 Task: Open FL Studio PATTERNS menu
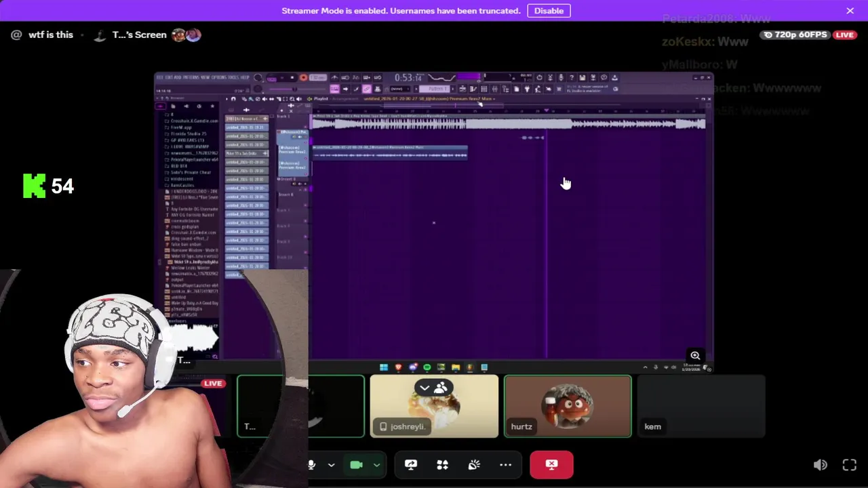[x=193, y=77]
